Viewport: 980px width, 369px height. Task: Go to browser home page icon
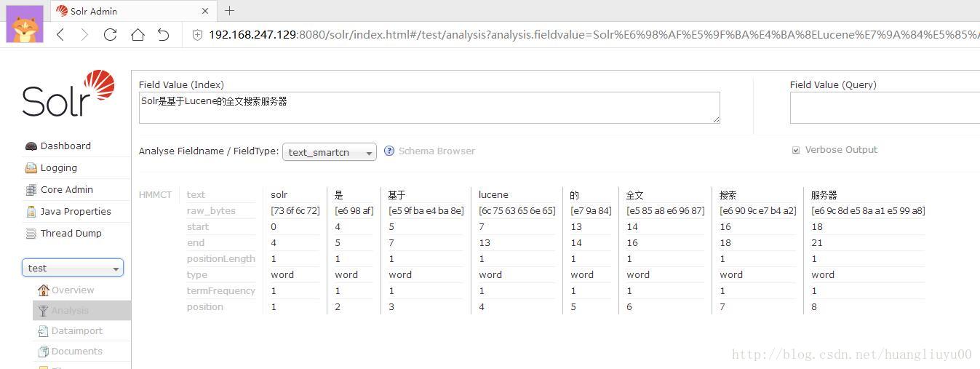tap(138, 34)
